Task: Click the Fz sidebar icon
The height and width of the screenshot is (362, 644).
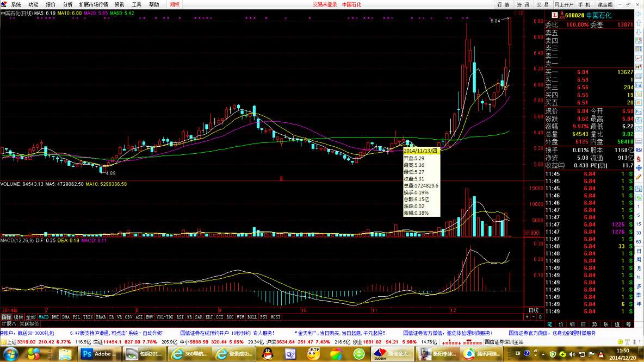Action: click(639, 112)
